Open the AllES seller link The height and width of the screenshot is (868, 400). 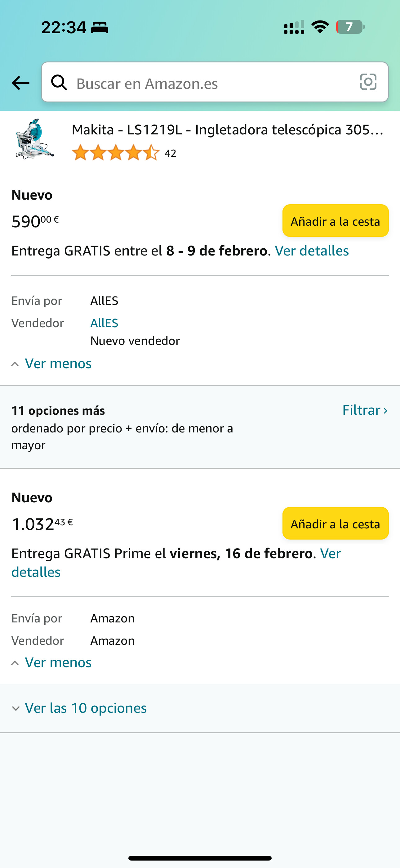(104, 323)
